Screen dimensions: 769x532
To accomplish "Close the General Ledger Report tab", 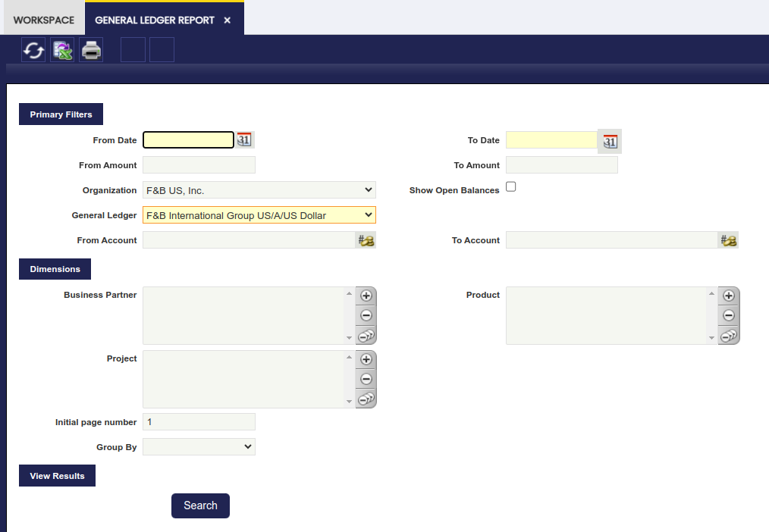I will point(228,20).
